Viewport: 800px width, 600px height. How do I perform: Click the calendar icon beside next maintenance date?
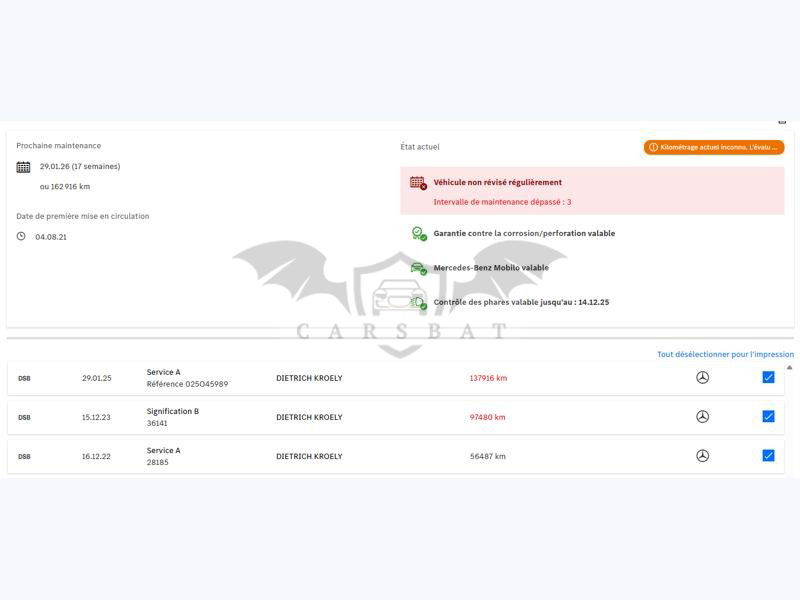click(x=23, y=167)
